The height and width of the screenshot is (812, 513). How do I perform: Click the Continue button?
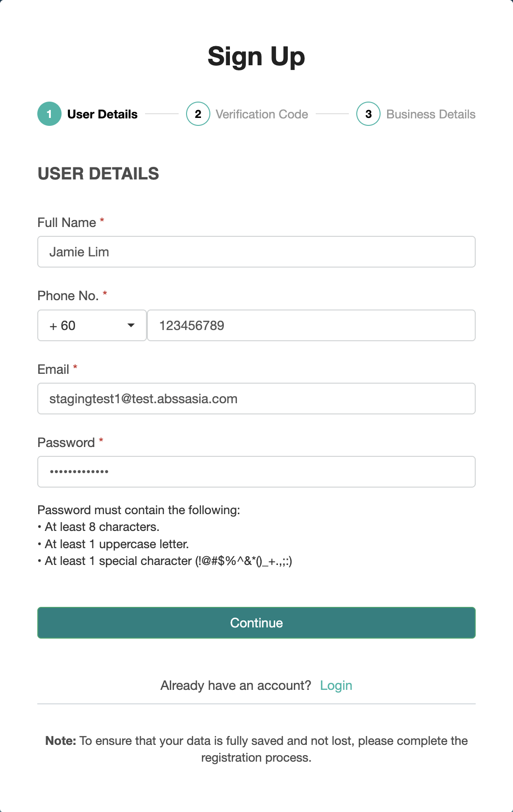pyautogui.click(x=256, y=623)
